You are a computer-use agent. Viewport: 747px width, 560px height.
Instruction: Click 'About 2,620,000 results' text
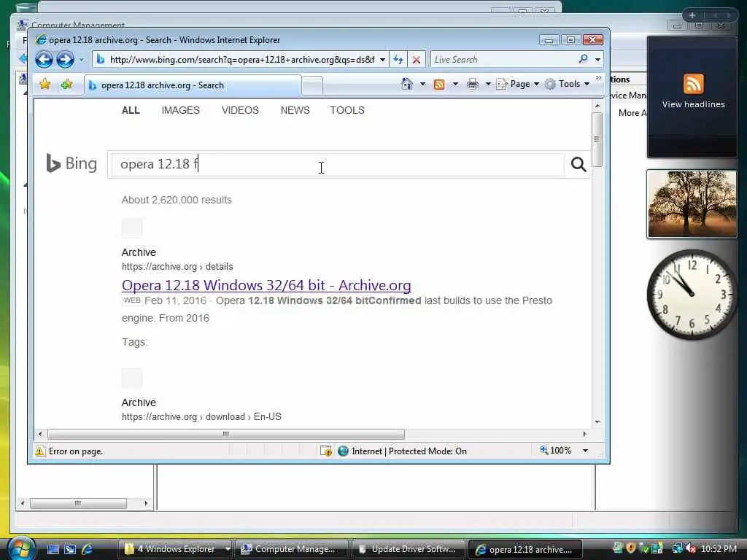(177, 200)
